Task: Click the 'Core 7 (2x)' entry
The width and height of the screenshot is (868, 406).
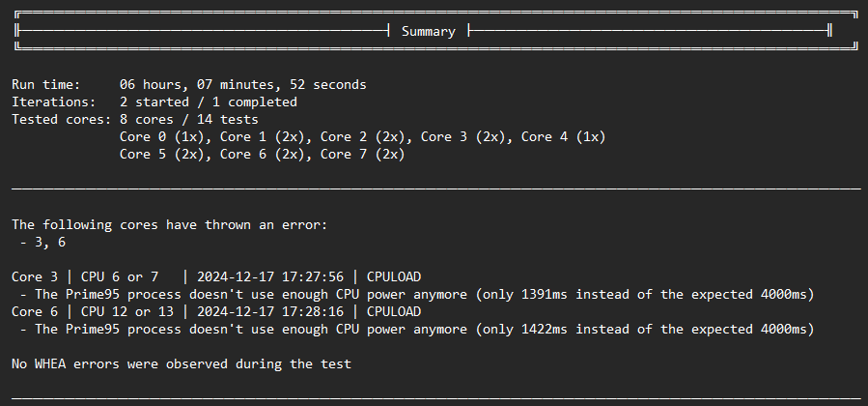Action: click(362, 154)
